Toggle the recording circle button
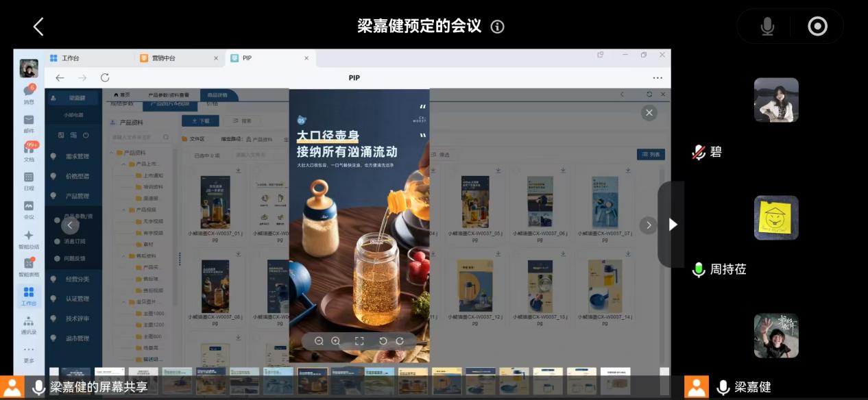The width and height of the screenshot is (868, 400). point(817,27)
